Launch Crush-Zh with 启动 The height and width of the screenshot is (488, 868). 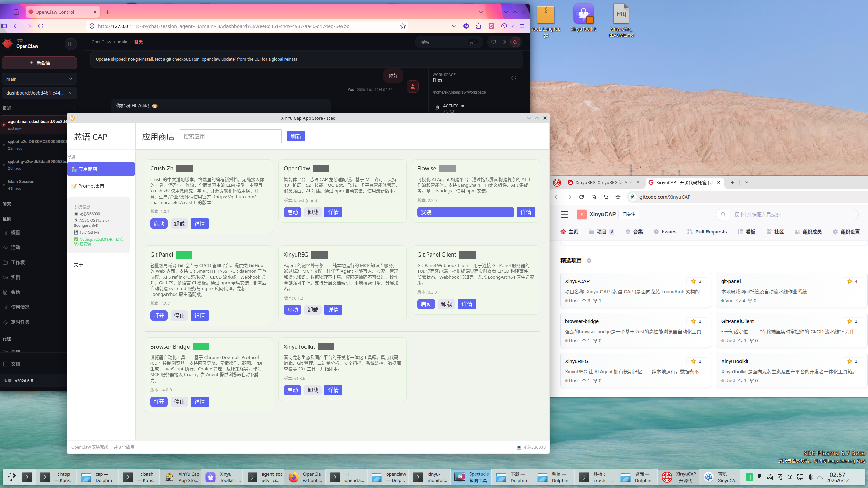click(x=159, y=224)
